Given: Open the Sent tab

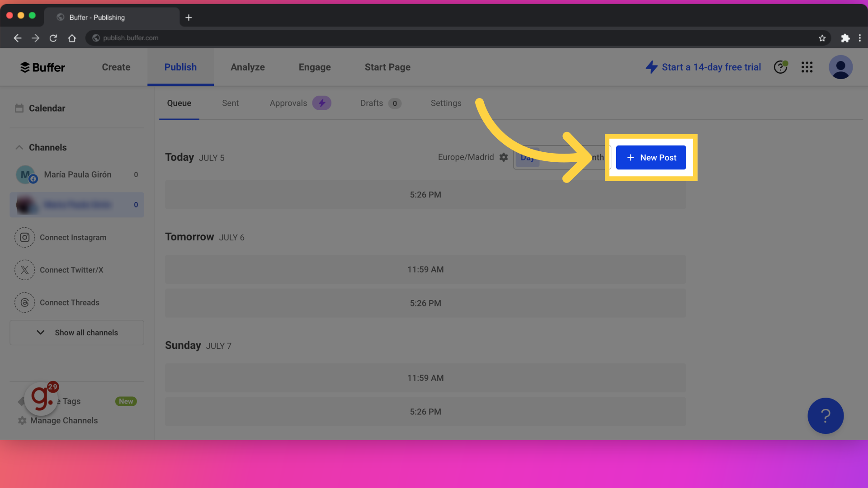Looking at the screenshot, I should [x=230, y=103].
